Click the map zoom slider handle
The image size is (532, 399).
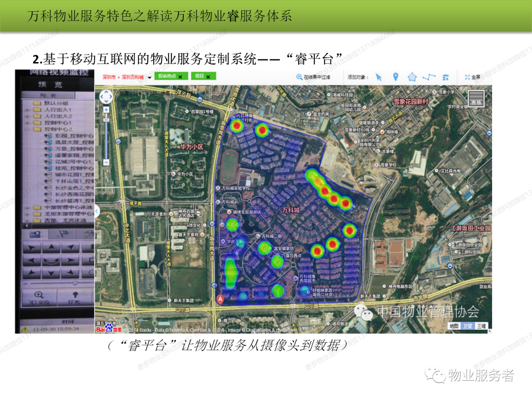[x=106, y=120]
